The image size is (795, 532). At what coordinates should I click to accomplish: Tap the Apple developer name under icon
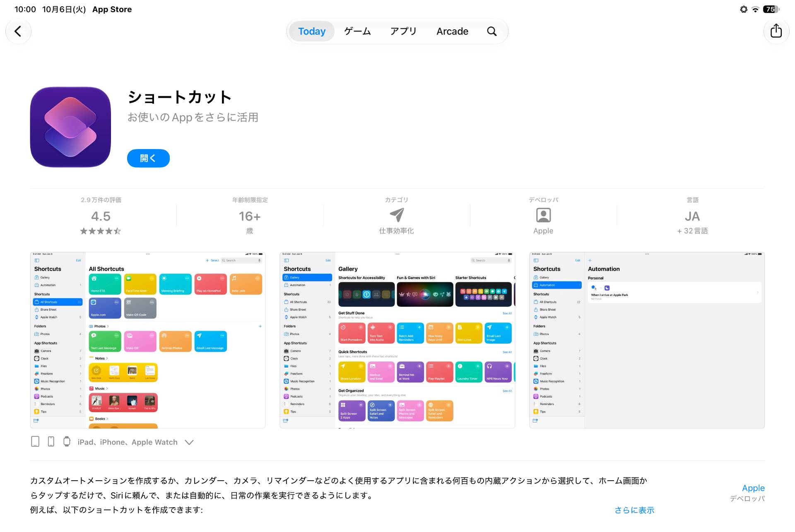pos(543,231)
